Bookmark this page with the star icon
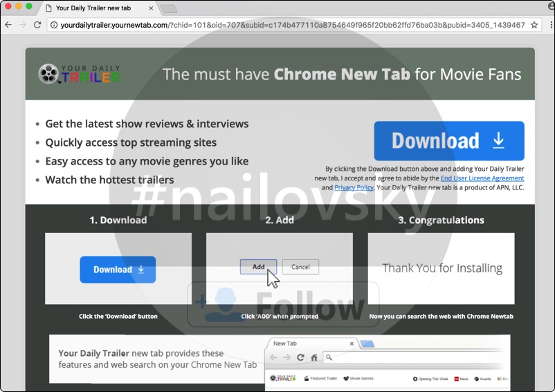The width and height of the screenshot is (555, 392). coord(534,25)
